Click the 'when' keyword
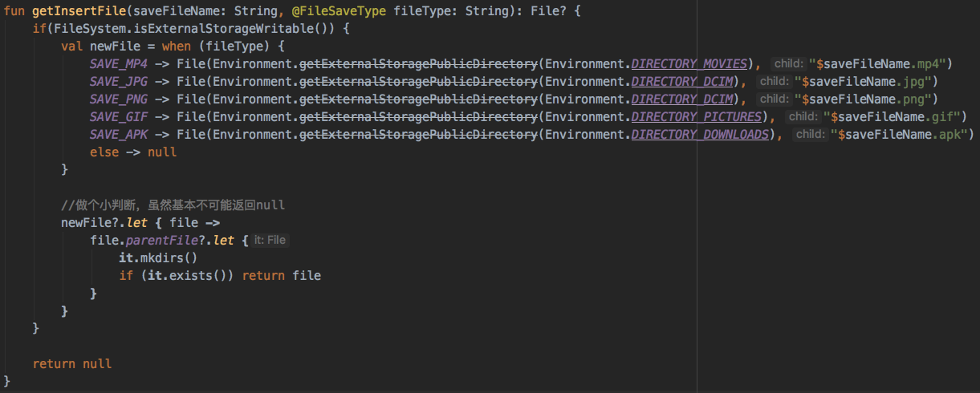 pyautogui.click(x=176, y=47)
